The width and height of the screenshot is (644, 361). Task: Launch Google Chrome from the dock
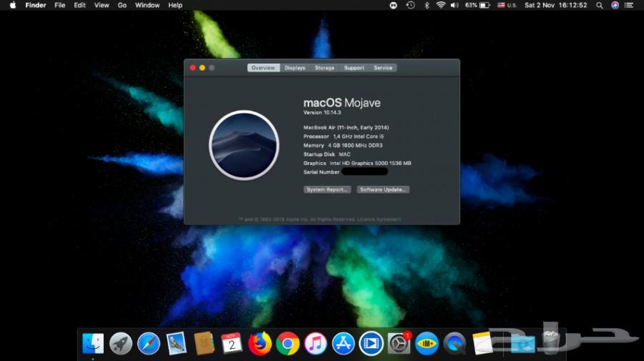[288, 343]
